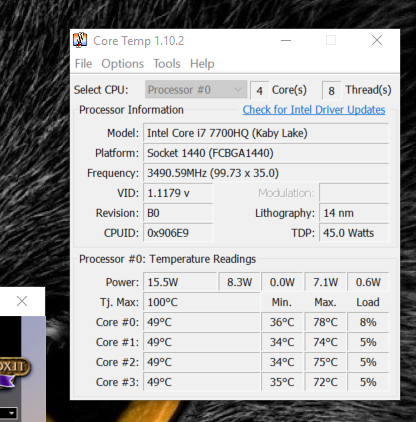Click Core #1 load value 5%
The image size is (416, 422).
pyautogui.click(x=368, y=342)
